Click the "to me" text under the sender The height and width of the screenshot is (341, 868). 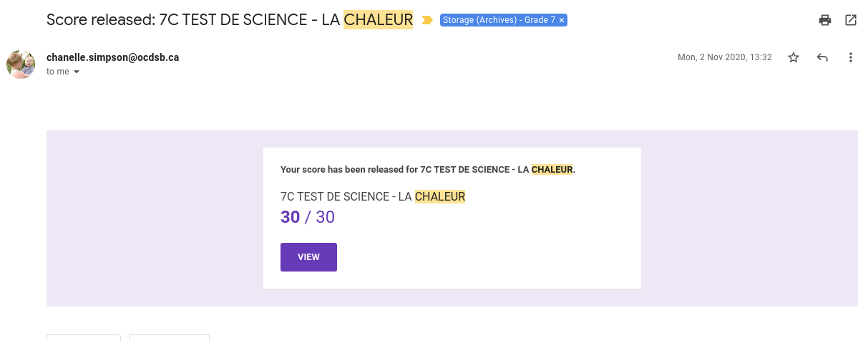coord(57,72)
